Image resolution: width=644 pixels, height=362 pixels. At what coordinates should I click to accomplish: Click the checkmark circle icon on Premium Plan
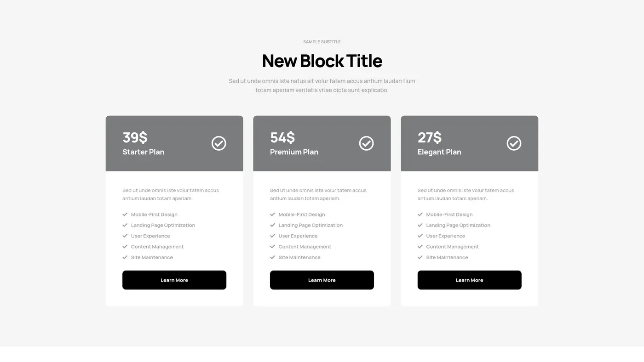366,143
